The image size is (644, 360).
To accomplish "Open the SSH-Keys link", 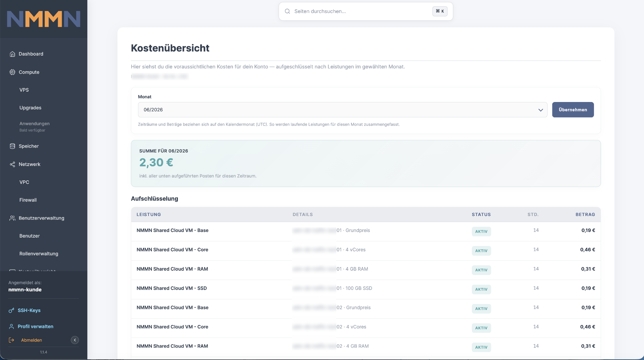I will [x=29, y=310].
